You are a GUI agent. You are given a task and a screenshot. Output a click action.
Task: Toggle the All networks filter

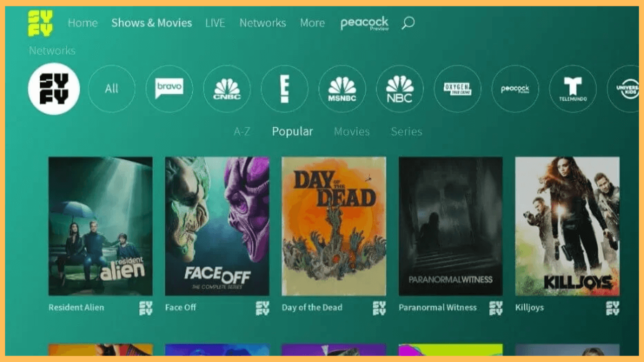[111, 88]
